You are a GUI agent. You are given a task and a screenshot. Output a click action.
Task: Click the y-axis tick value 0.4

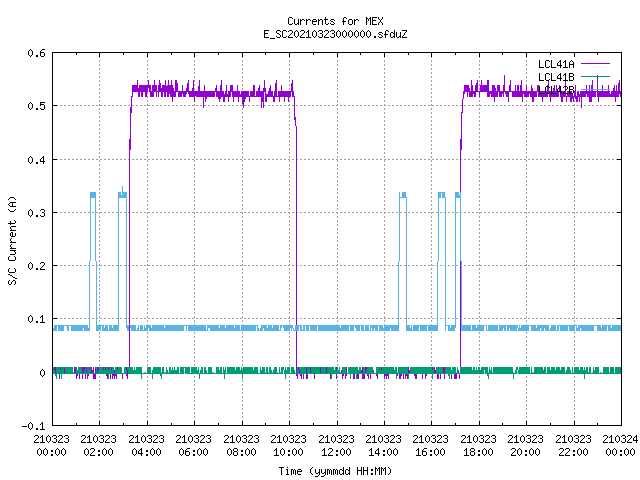[36, 160]
